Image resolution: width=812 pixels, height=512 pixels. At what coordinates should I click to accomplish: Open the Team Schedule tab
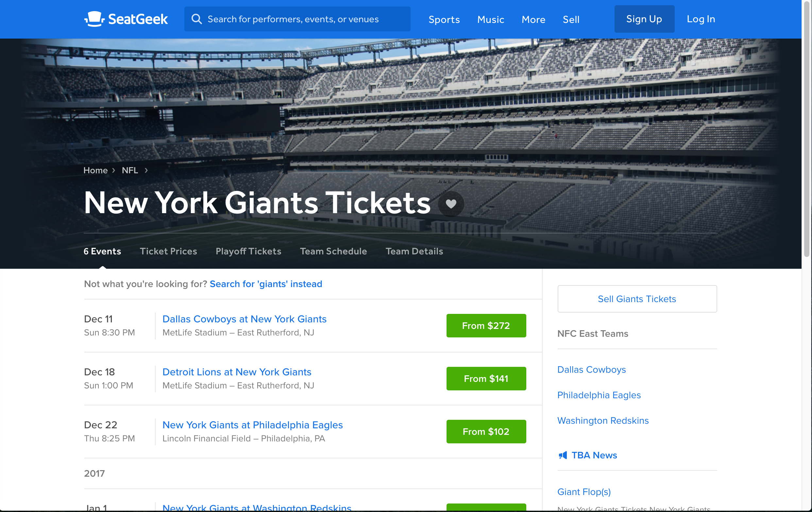(333, 251)
